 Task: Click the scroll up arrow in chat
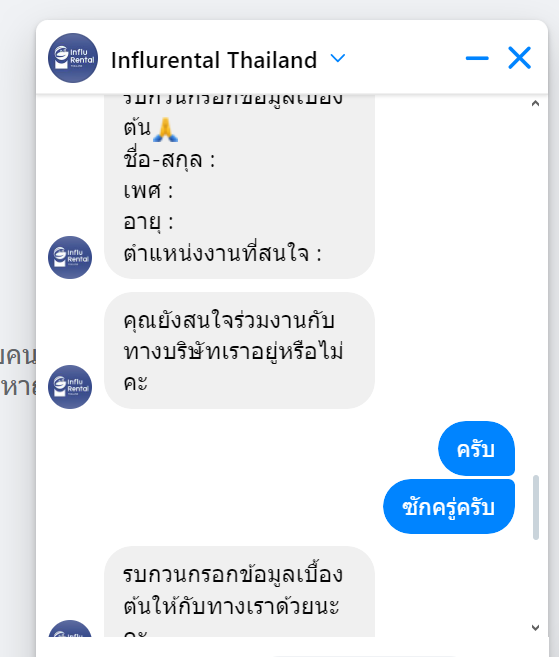tap(535, 103)
